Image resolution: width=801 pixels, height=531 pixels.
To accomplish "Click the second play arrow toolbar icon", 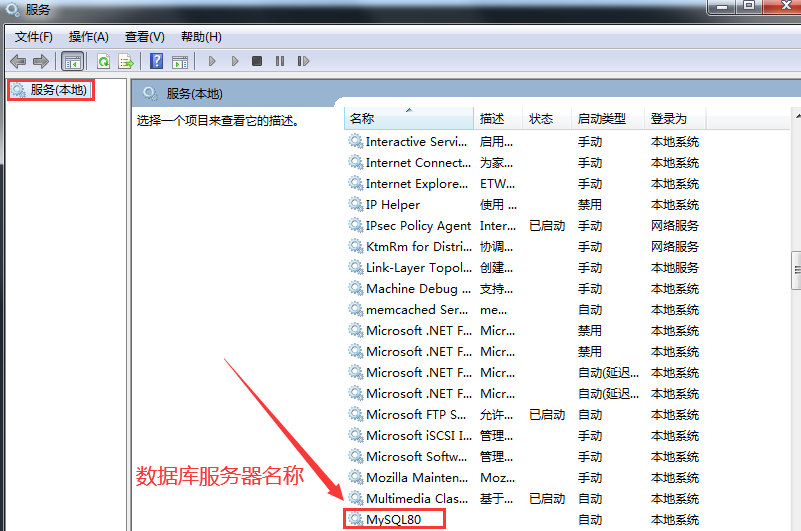I will (235, 61).
